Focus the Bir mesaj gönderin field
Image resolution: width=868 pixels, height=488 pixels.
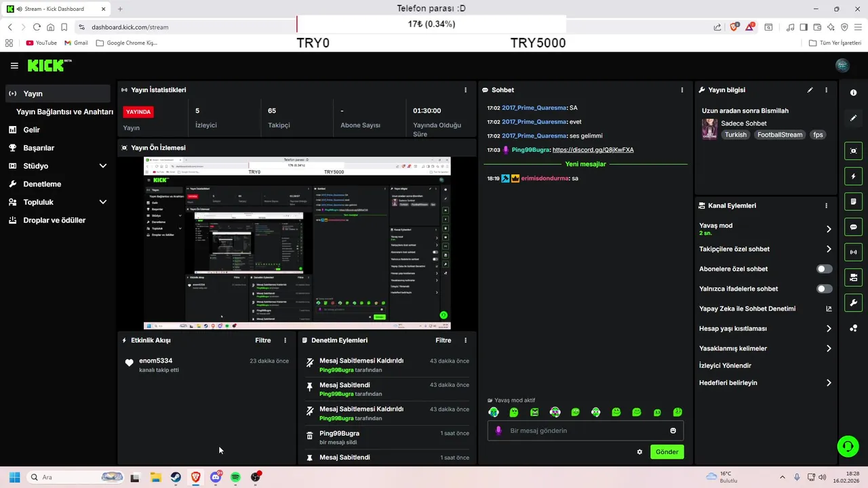pyautogui.click(x=585, y=430)
